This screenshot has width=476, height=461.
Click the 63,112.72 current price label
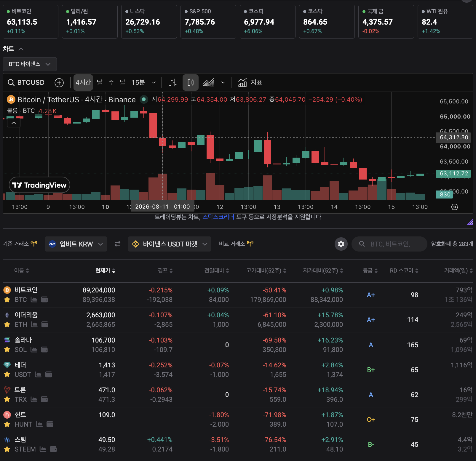pyautogui.click(x=454, y=174)
